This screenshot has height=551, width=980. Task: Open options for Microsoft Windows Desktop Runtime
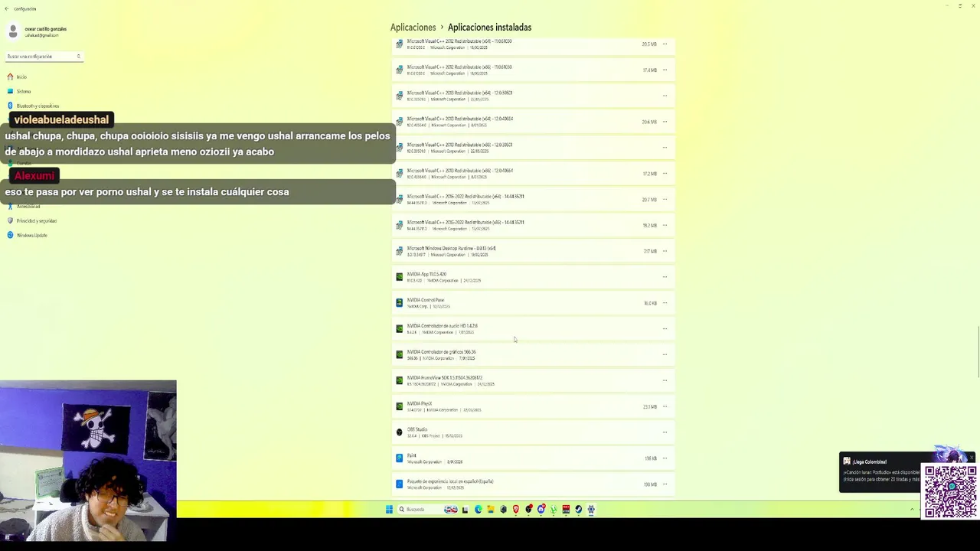[x=665, y=251]
